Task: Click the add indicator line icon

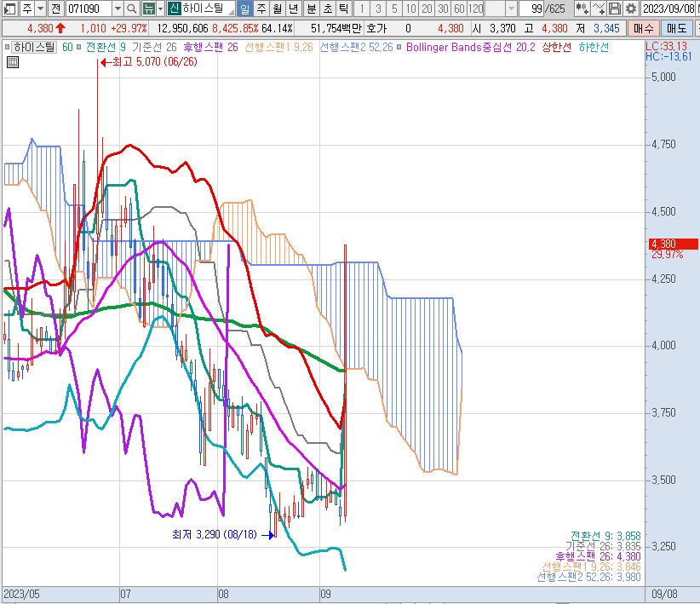Action: 598,8
